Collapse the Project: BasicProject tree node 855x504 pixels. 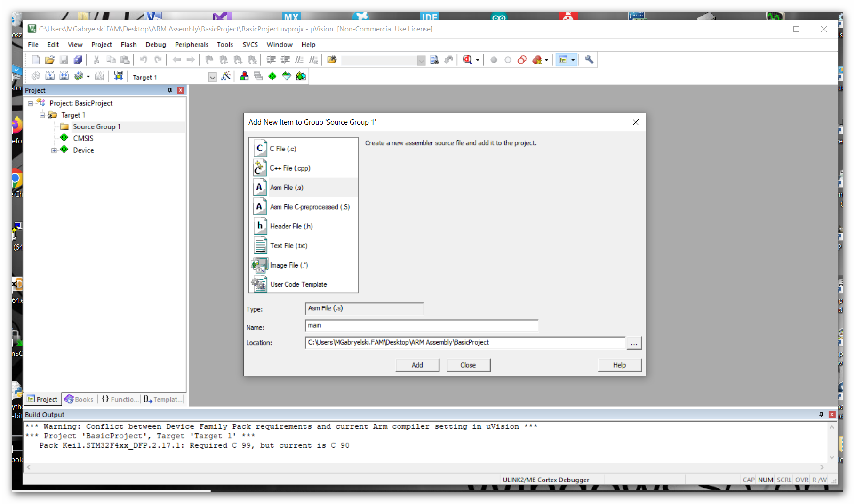click(31, 103)
